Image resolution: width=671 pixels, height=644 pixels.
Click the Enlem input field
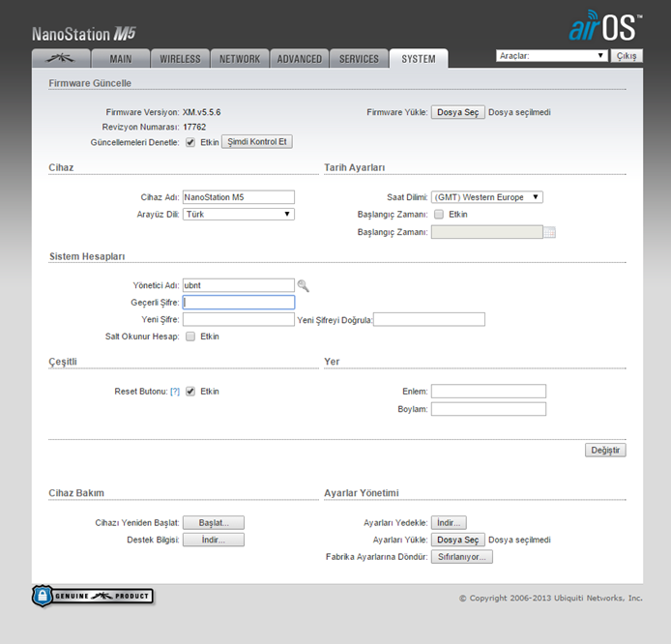[x=488, y=392]
